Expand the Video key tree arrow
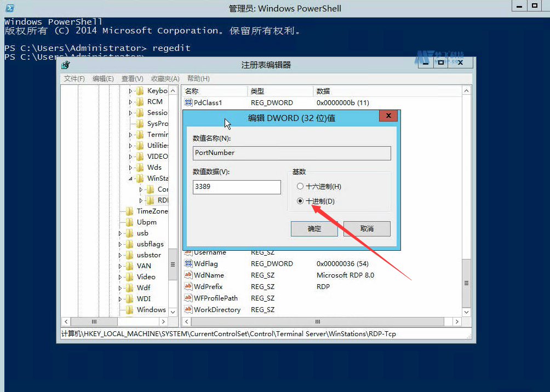 tap(121, 277)
